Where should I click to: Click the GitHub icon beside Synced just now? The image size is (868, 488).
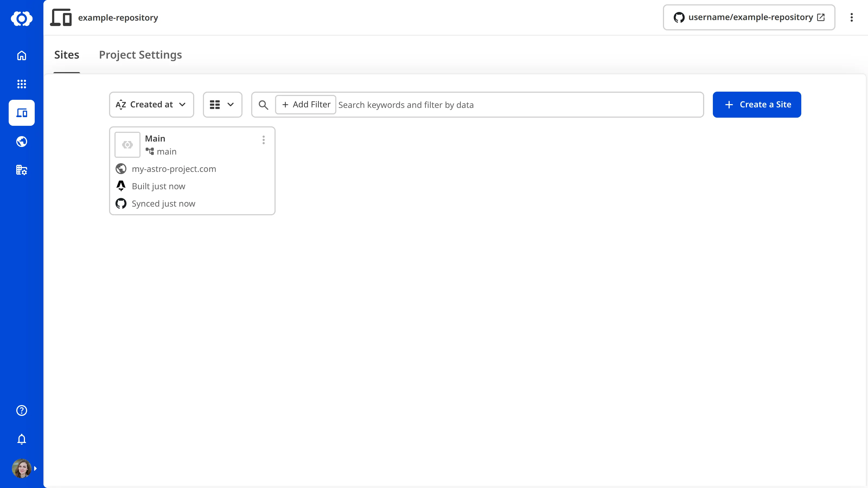tap(121, 203)
